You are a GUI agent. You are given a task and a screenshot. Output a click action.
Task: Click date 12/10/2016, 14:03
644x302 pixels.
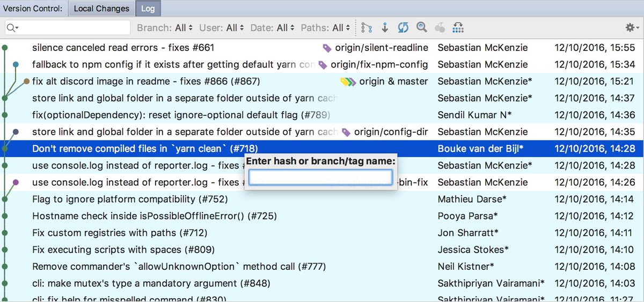[x=595, y=283]
